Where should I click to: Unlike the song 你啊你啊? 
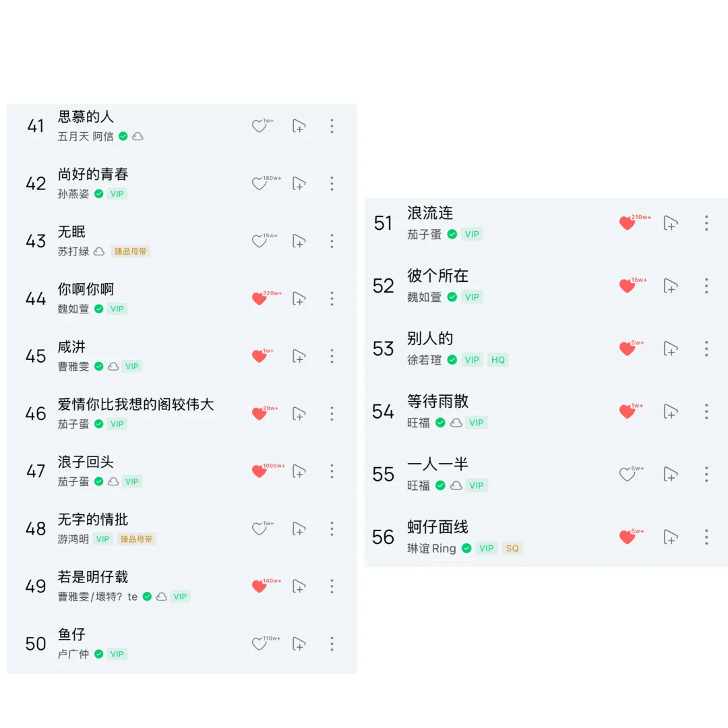coord(259,299)
